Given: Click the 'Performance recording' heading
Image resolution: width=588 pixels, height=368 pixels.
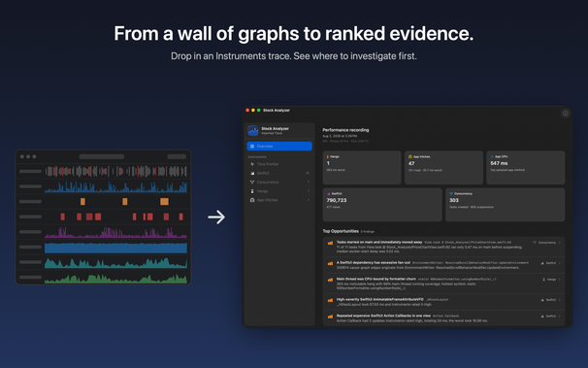Looking at the screenshot, I should point(345,130).
